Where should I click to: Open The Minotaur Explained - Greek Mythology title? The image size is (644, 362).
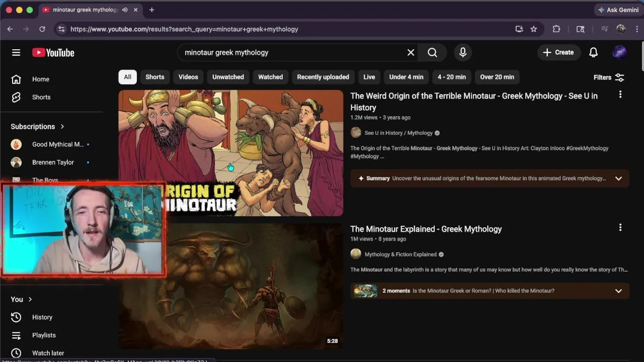click(x=426, y=229)
